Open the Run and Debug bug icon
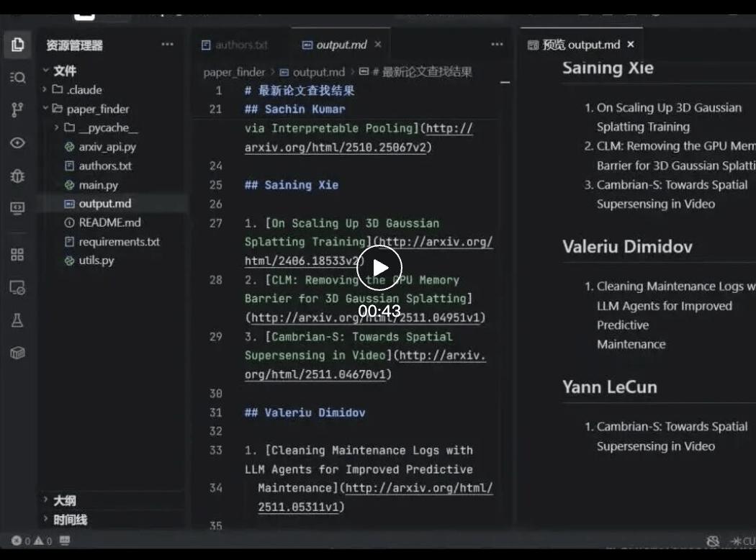 (17, 176)
